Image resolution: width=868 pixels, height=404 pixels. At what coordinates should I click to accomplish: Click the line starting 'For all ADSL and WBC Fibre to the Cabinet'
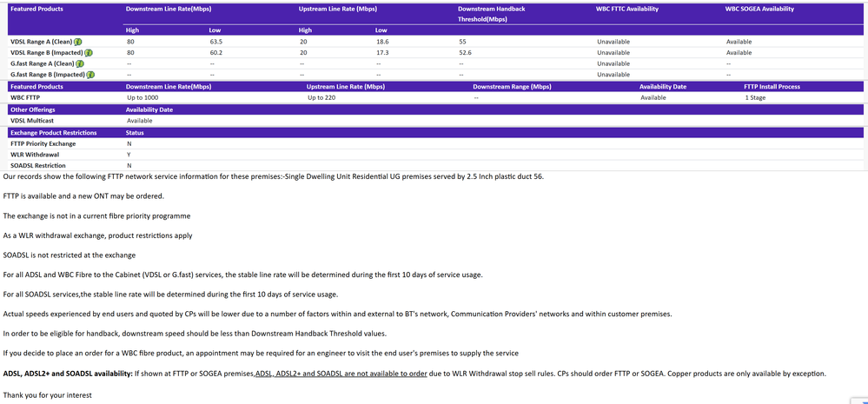[x=242, y=275]
